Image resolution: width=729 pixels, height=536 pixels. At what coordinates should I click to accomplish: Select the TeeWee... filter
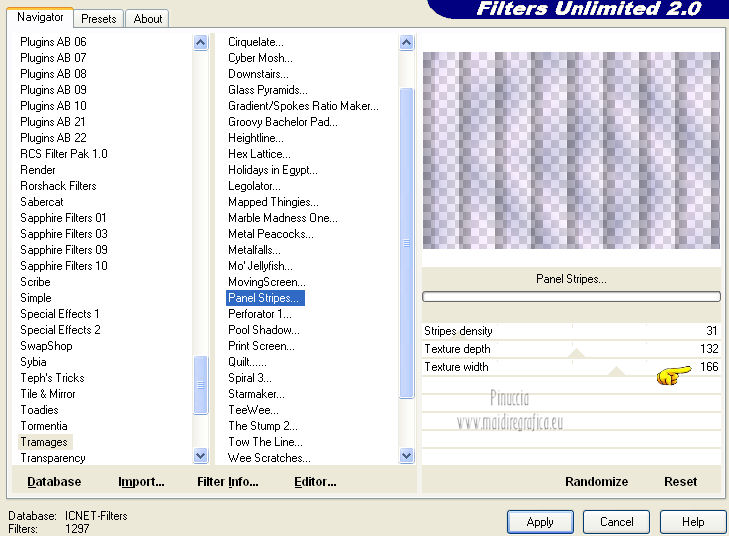[253, 410]
